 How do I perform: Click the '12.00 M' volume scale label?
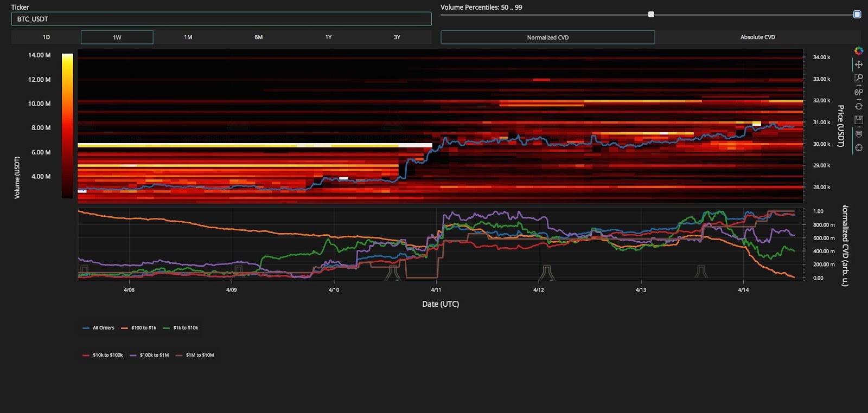coord(40,80)
